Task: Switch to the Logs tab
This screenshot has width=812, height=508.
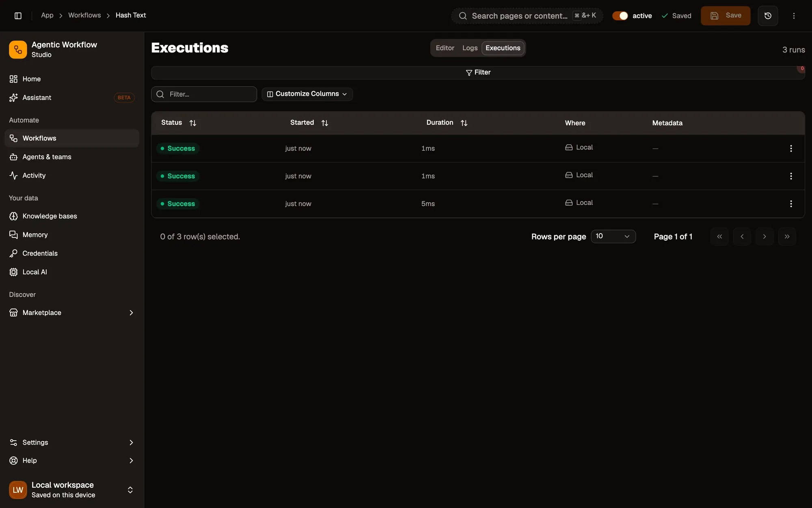Action: 470,48
